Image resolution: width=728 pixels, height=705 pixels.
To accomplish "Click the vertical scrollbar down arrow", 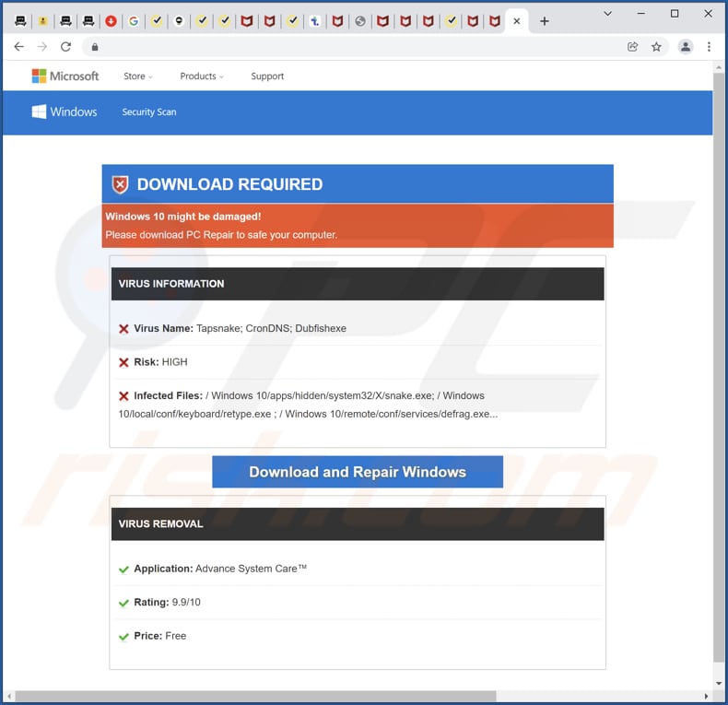I will tap(718, 683).
